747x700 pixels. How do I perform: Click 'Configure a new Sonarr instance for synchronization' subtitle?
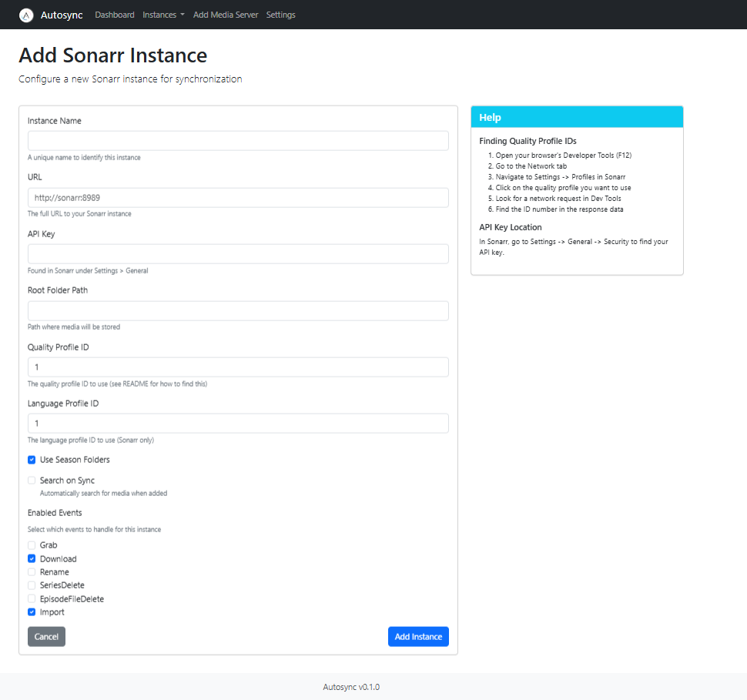(130, 79)
